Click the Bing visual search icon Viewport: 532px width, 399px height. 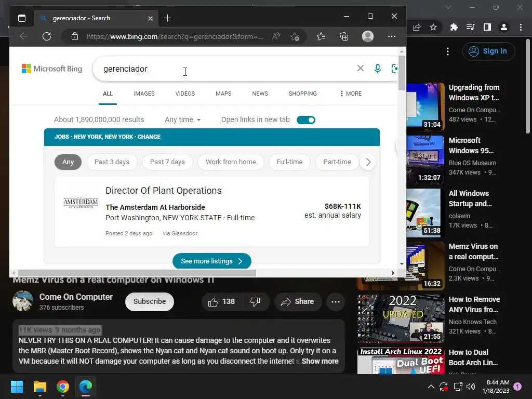[394, 69]
